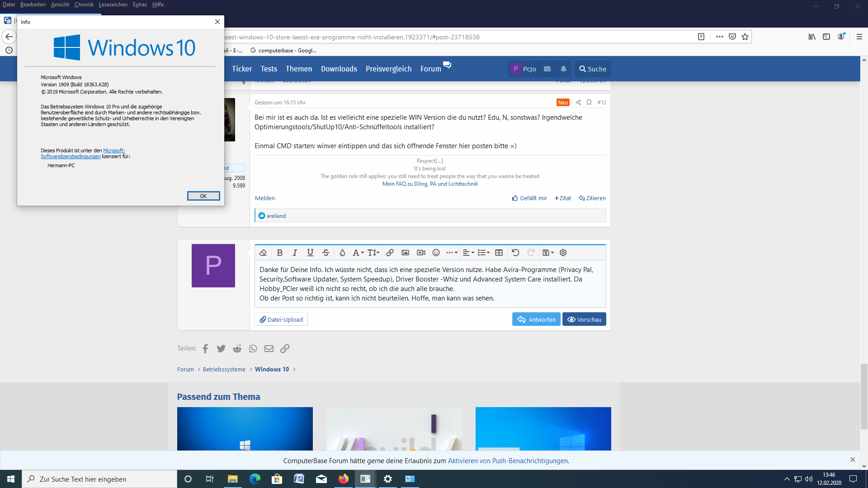Toggle italic formatting in editor
Viewport: 868px width, 488px height.
point(295,253)
